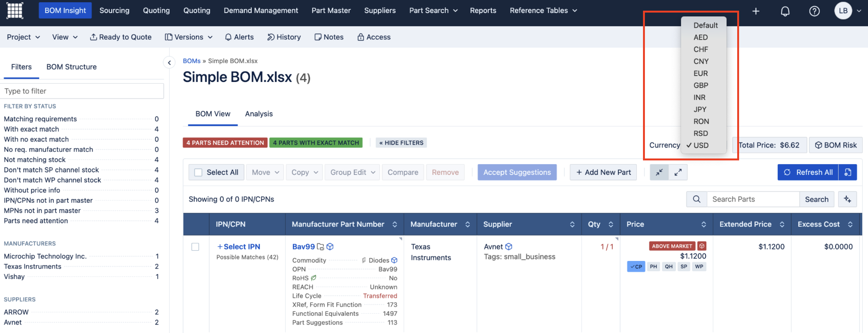This screenshot has width=868, height=333.
Task: Click the sparkle icon beside Search button
Action: coord(847,199)
